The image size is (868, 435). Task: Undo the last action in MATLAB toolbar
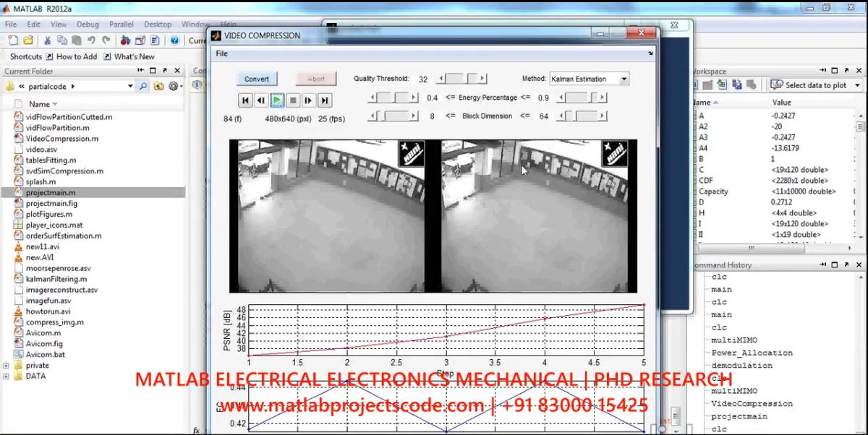click(x=91, y=40)
